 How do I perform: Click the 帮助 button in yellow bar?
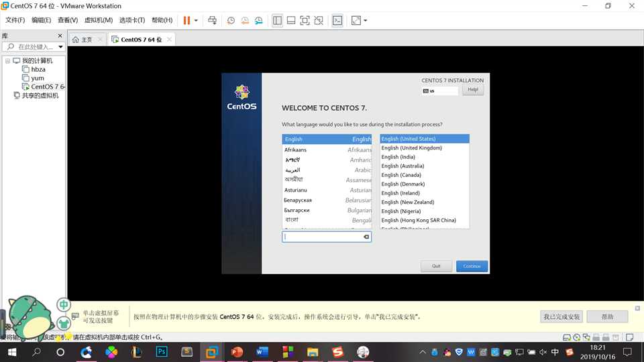[x=608, y=317]
